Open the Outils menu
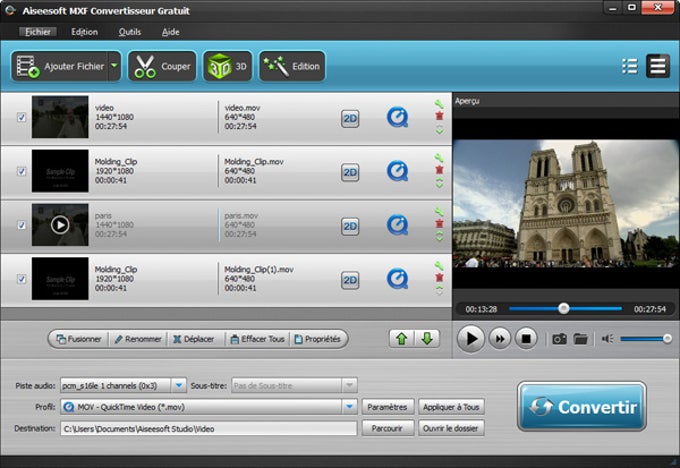Image resolution: width=680 pixels, height=468 pixels. click(130, 32)
